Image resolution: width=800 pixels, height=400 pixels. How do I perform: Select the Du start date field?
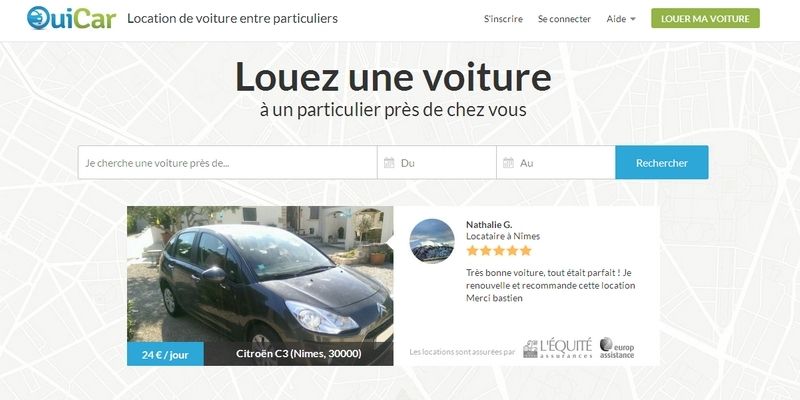[x=437, y=162]
